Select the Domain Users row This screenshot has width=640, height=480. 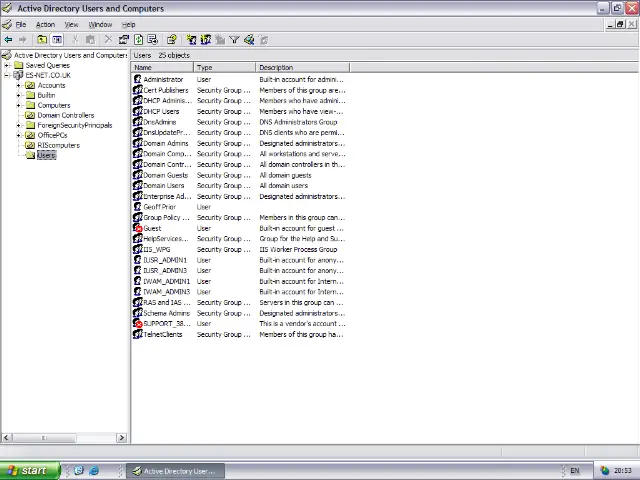pyautogui.click(x=240, y=186)
